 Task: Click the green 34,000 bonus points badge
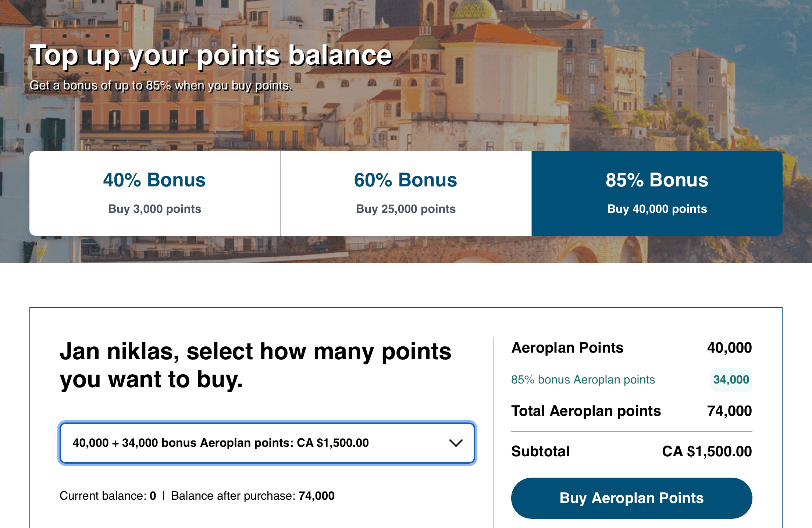[x=731, y=379]
